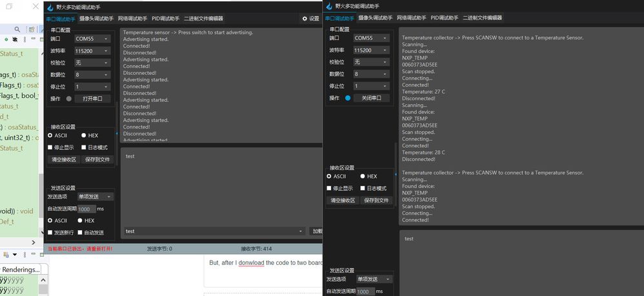The image size is (644, 296).
Task: Click 保存到文件 in collector window
Action: [376, 200]
